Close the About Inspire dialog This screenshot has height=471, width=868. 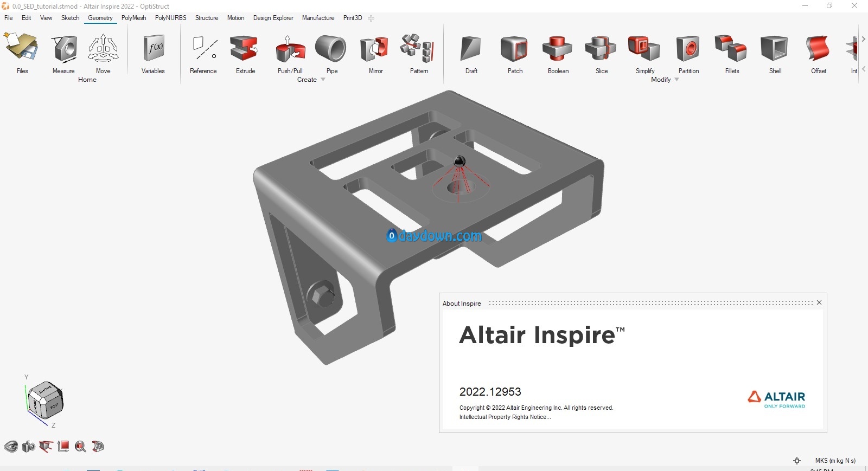click(819, 302)
